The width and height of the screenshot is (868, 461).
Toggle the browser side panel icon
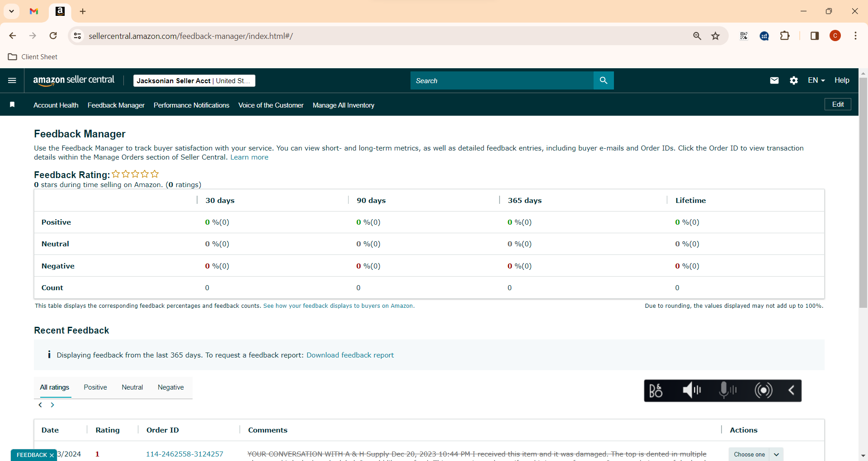point(815,36)
